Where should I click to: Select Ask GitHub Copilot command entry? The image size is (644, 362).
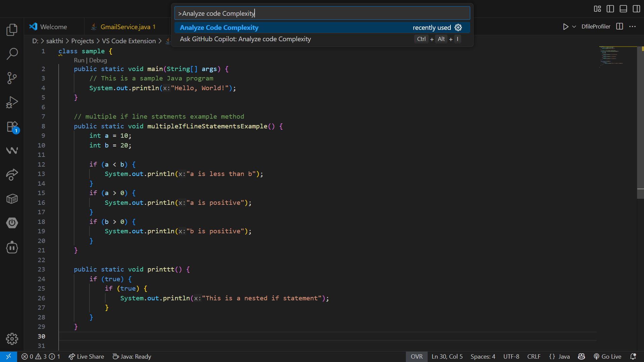[245, 39]
